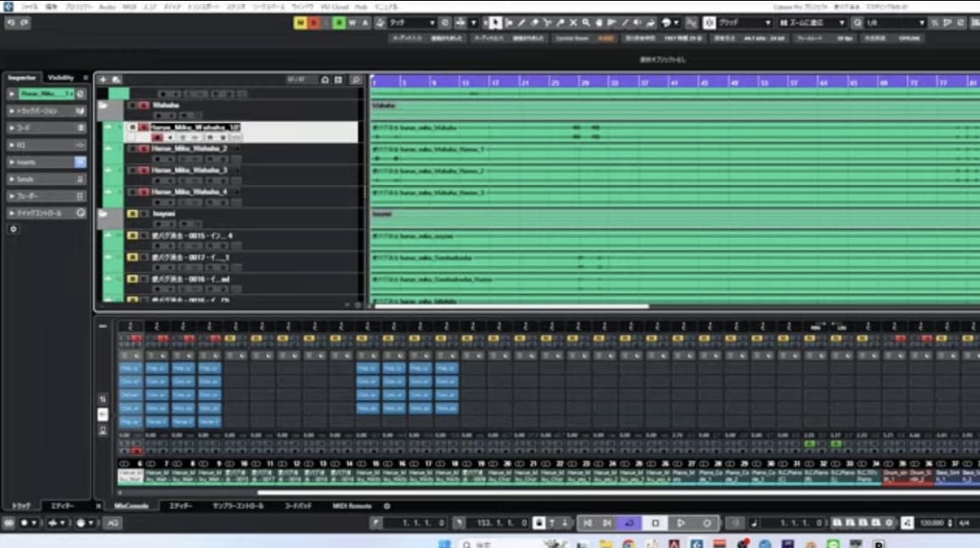Select the Erase tool in toolbar
Viewport: 980px width, 548px height.
[534, 23]
